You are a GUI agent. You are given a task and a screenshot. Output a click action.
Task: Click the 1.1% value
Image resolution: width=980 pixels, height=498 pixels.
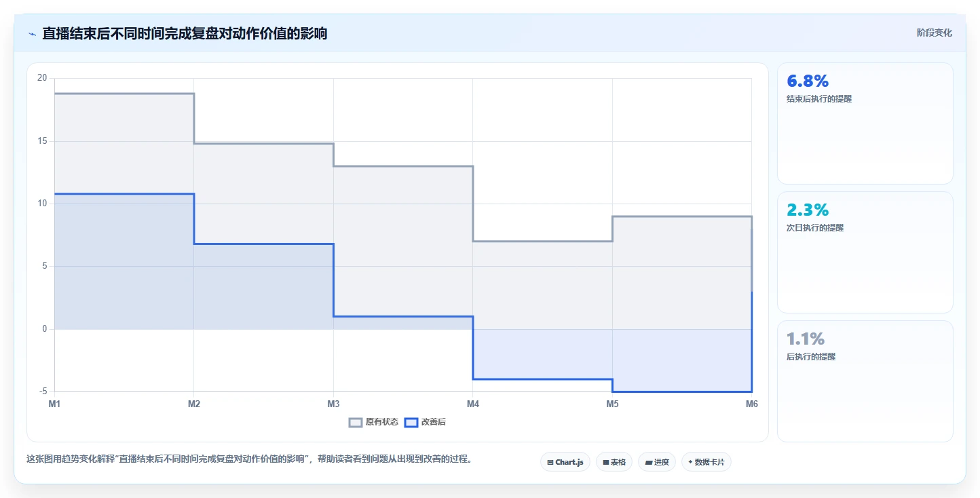806,339
